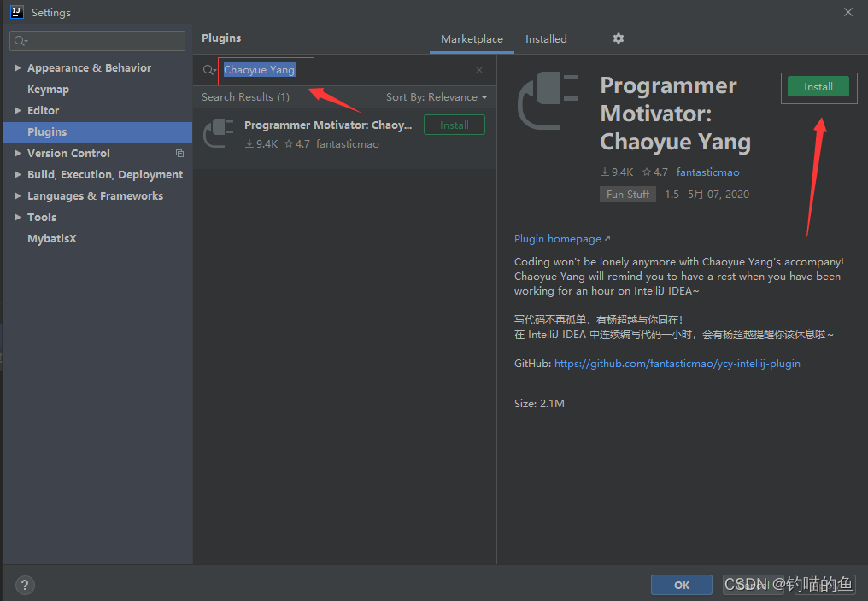Click the green Install button in details
Screen dimensions: 868x601
(818, 87)
